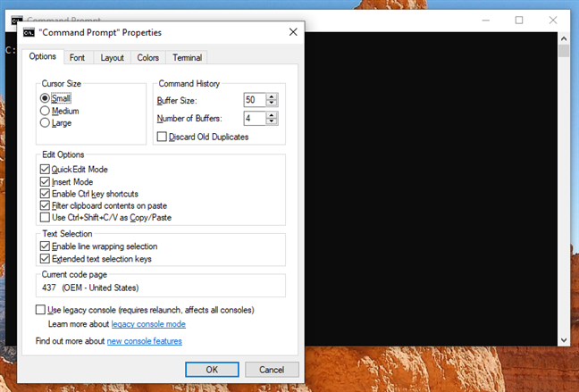Enable Use legacy console checkbox
Screen dimensions: 579x392
(40, 310)
